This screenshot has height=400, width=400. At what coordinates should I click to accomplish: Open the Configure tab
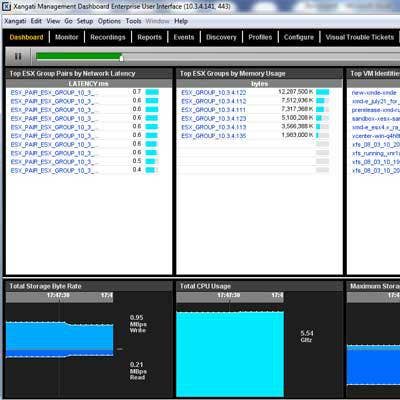(299, 37)
